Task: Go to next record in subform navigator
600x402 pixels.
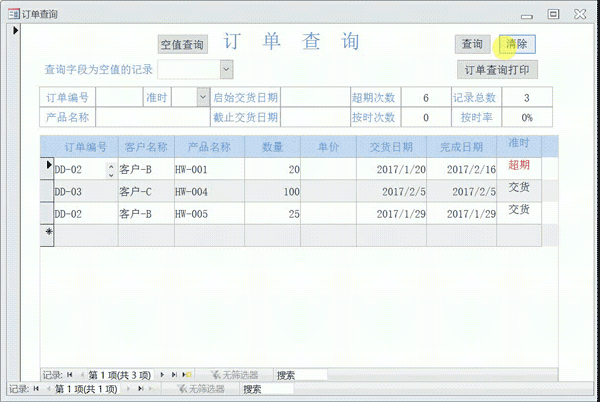Action: [x=163, y=375]
